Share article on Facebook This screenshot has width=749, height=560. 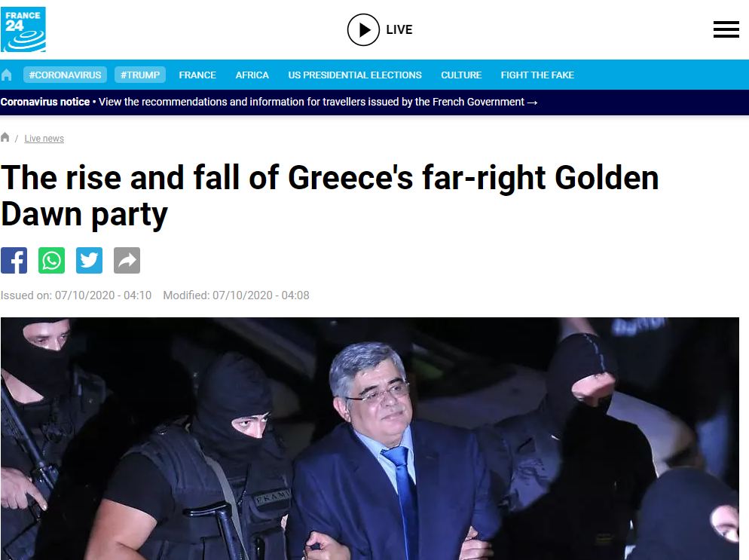(x=14, y=261)
